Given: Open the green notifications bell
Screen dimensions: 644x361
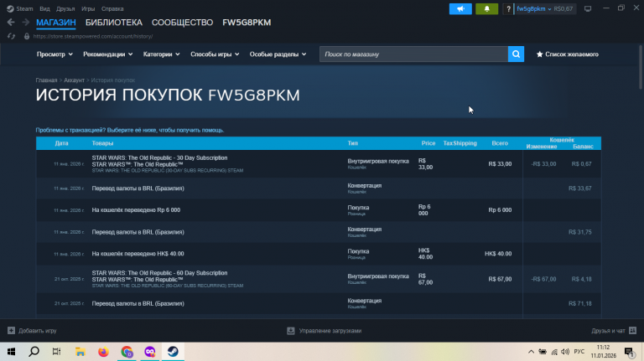Looking at the screenshot, I should 486,8.
